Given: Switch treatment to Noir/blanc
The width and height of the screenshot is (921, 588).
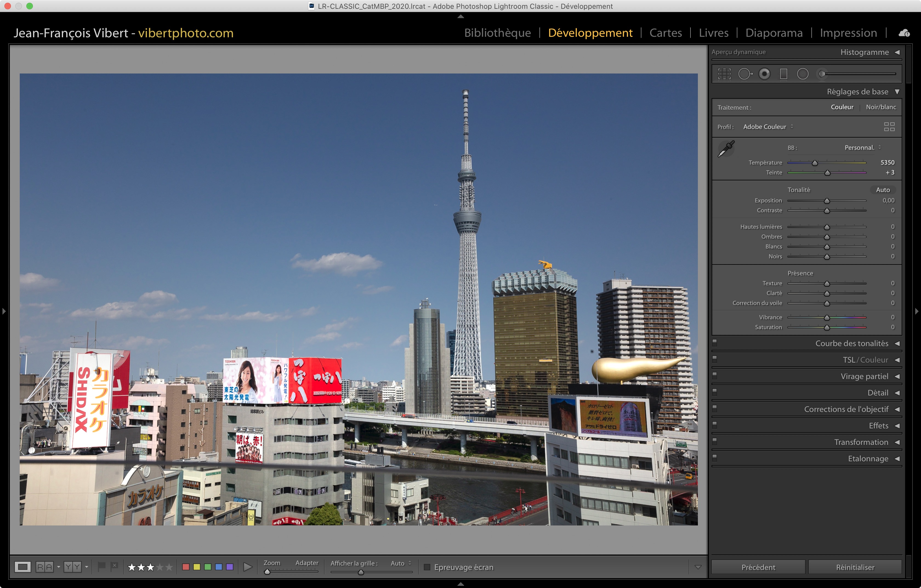Looking at the screenshot, I should (880, 107).
